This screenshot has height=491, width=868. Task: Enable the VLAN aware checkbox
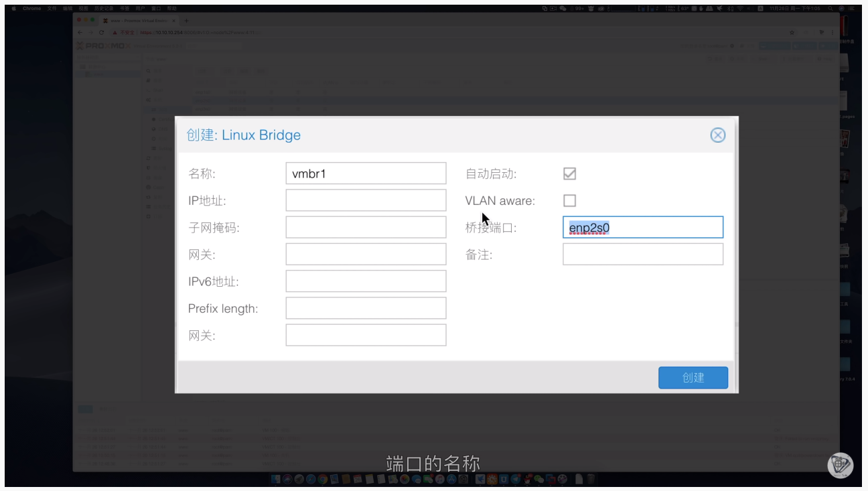click(569, 200)
